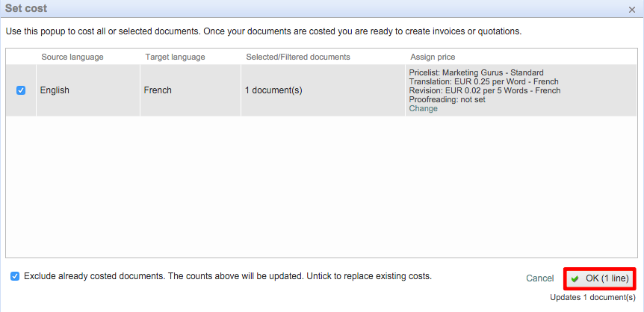Click the green checkmark icon in OK button

coord(575,279)
